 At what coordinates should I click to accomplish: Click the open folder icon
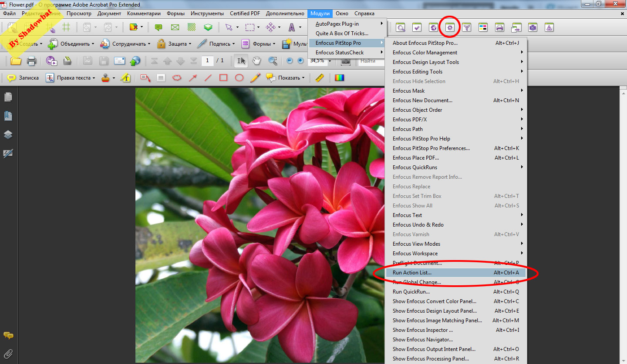[x=16, y=61]
